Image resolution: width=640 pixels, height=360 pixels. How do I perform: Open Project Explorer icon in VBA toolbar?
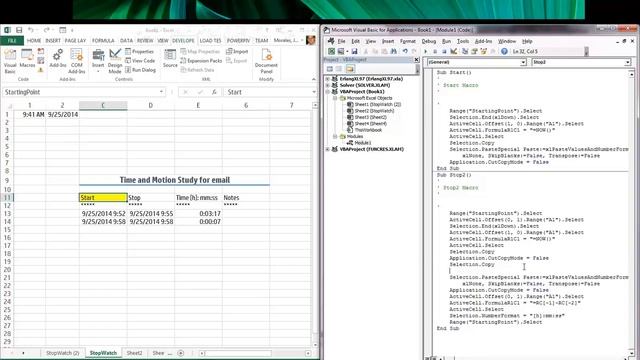coord(465,51)
